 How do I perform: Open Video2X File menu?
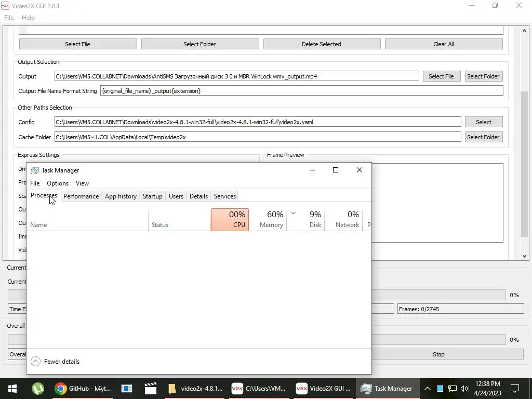point(9,18)
